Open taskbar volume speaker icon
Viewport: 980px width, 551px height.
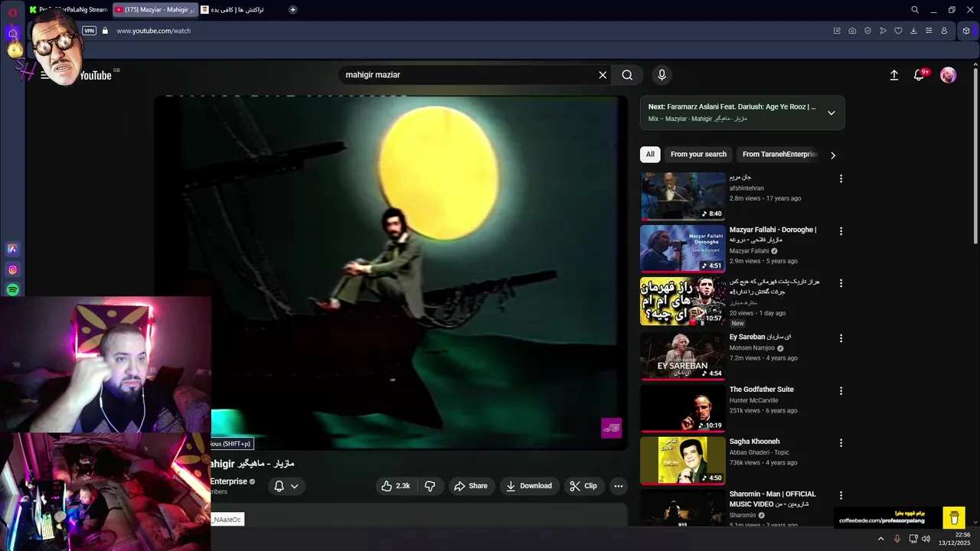click(x=926, y=539)
